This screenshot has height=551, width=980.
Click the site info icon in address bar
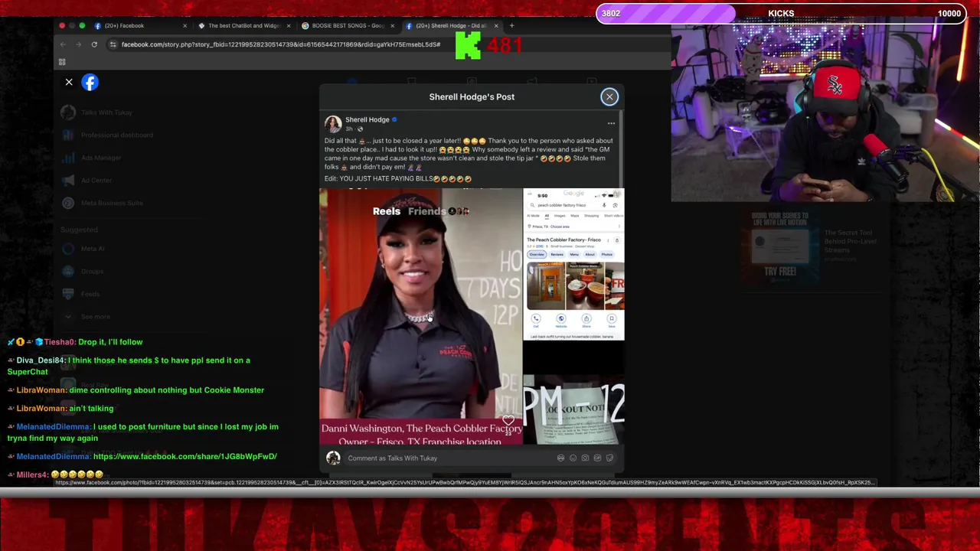pyautogui.click(x=113, y=44)
